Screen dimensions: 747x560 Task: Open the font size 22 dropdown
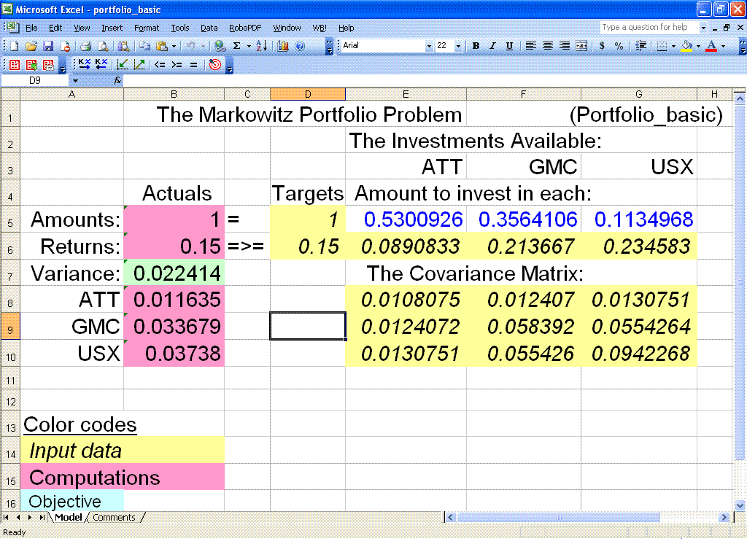pos(458,46)
